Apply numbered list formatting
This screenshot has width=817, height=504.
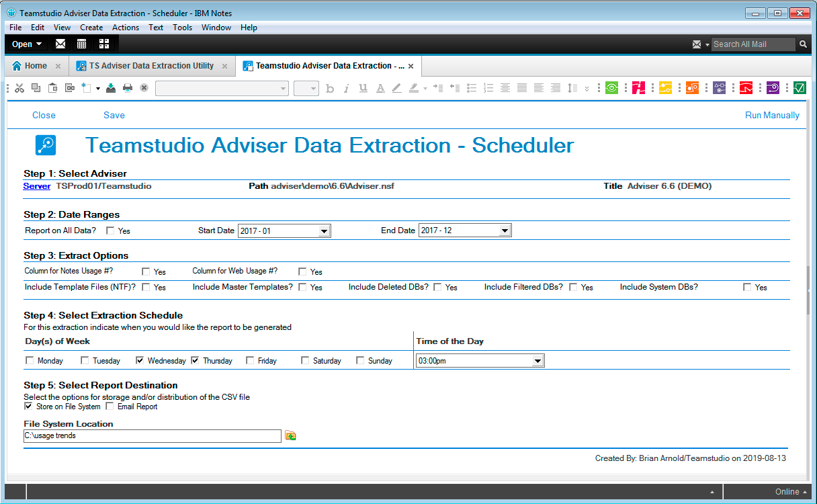tap(488, 88)
